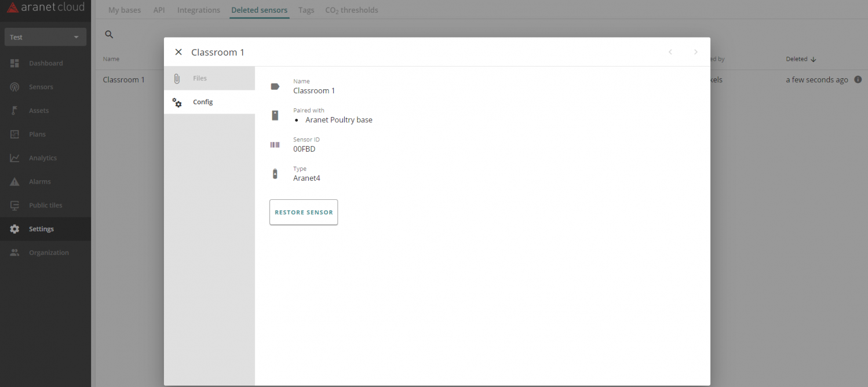The width and height of the screenshot is (868, 387).
Task: Open the Files tab in dialog
Action: [x=209, y=78]
